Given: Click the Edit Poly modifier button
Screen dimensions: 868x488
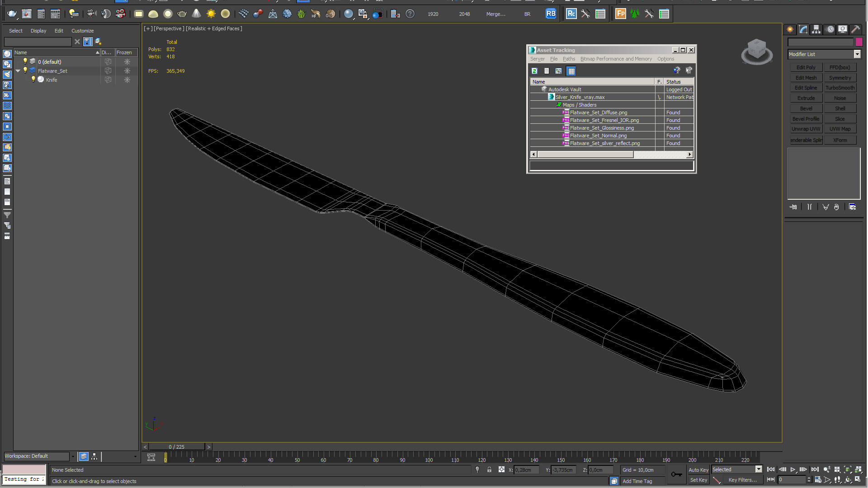Looking at the screenshot, I should pos(806,67).
